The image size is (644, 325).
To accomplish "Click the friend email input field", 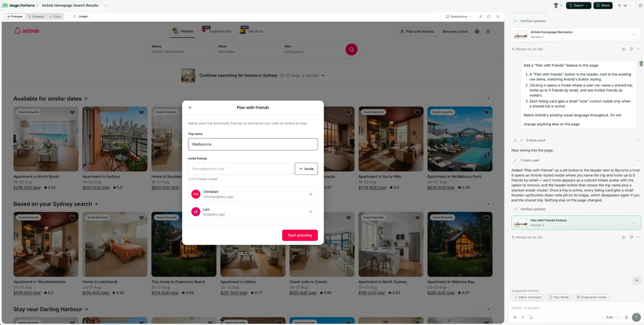I will pos(240,169).
